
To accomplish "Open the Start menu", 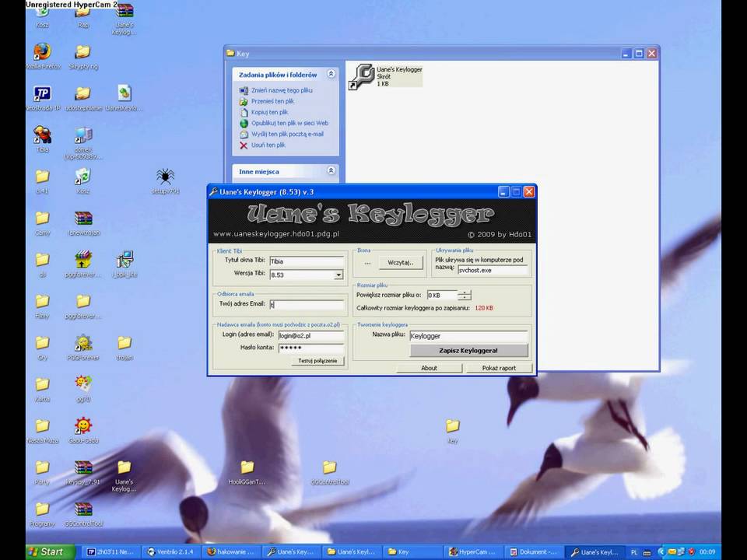I will point(50,552).
